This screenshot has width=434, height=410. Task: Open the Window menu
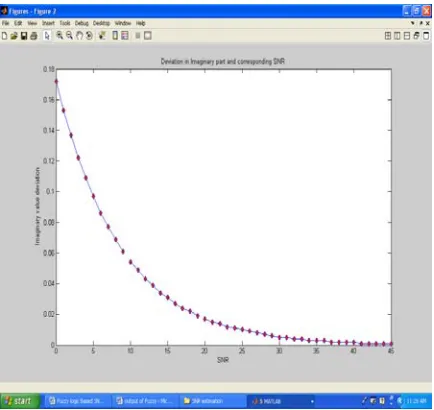pyautogui.click(x=123, y=23)
